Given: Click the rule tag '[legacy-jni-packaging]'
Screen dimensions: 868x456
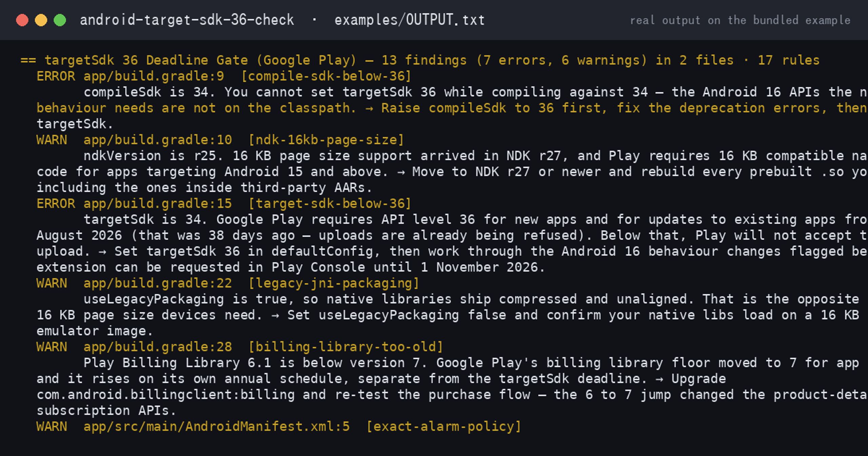Looking at the screenshot, I should (x=334, y=283).
